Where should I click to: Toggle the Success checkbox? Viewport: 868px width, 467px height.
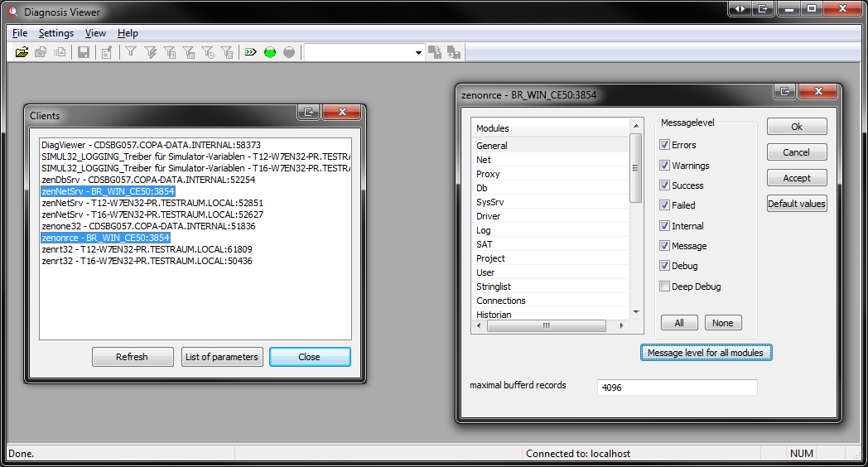[665, 185]
